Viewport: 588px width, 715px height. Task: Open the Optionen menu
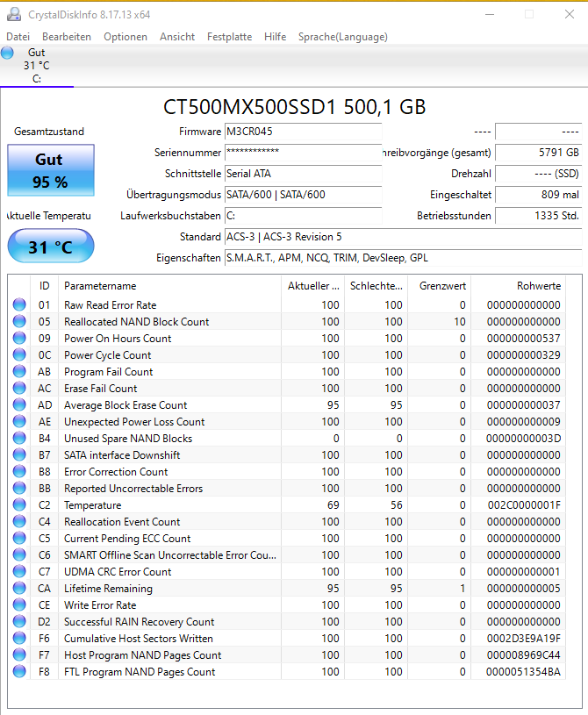pos(125,37)
